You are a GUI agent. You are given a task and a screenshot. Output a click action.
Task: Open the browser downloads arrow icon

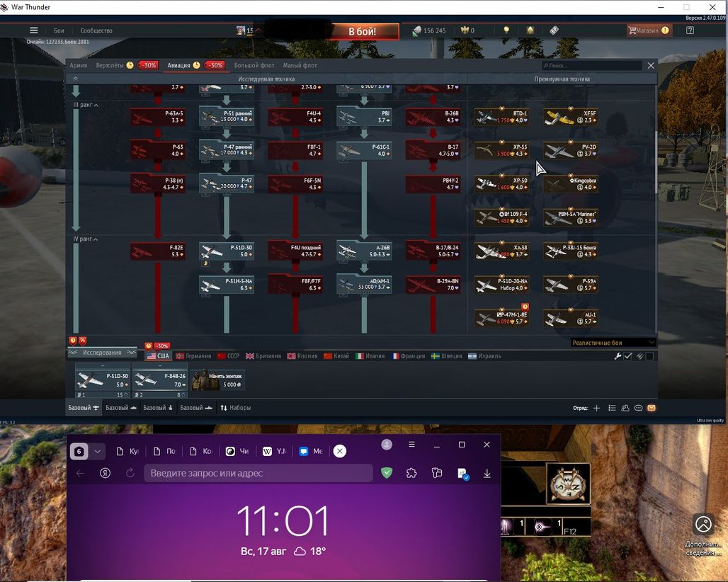(487, 473)
